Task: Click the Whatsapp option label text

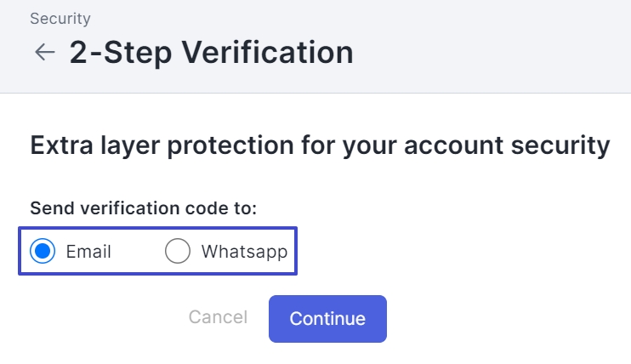Action: coord(244,252)
